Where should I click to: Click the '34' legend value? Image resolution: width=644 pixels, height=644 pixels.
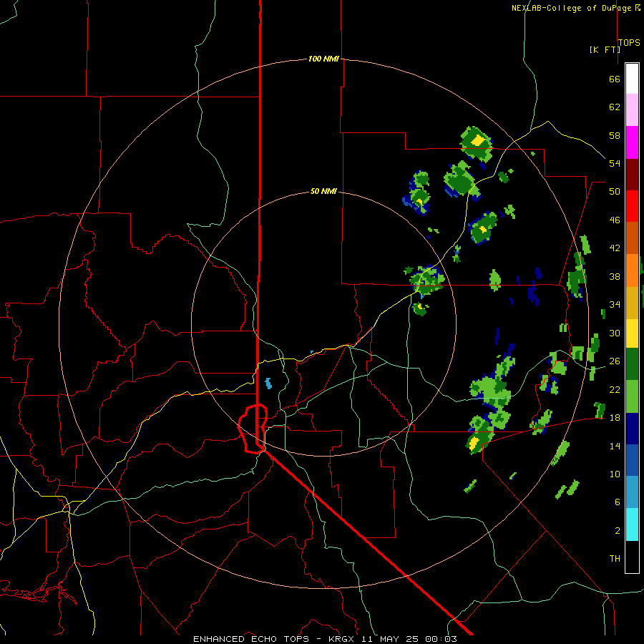click(x=615, y=305)
